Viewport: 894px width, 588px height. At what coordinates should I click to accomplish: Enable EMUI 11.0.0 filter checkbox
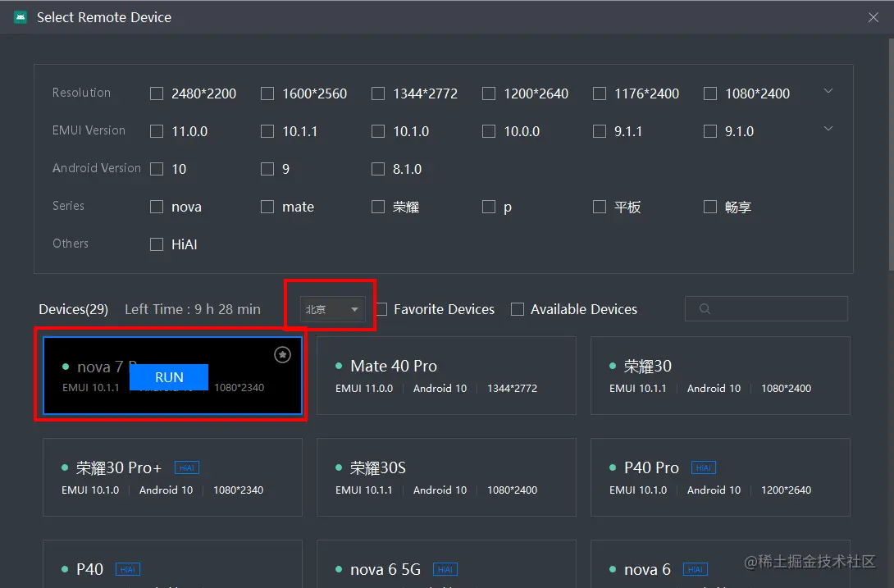(156, 131)
